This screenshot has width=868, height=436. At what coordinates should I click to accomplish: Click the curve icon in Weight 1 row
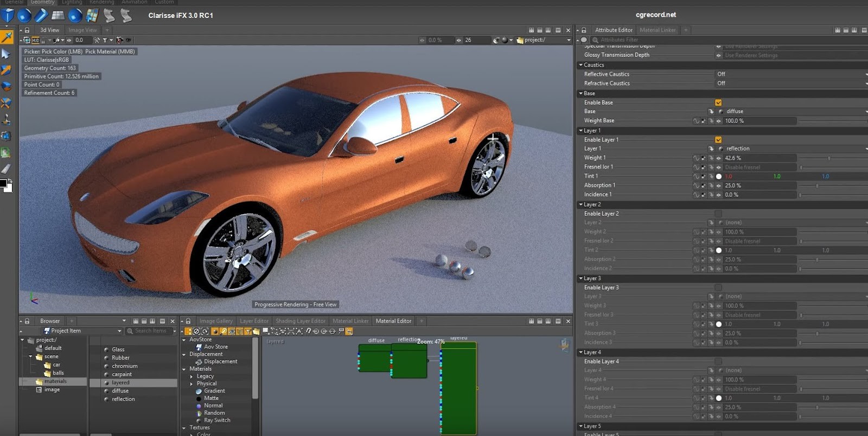(x=696, y=158)
